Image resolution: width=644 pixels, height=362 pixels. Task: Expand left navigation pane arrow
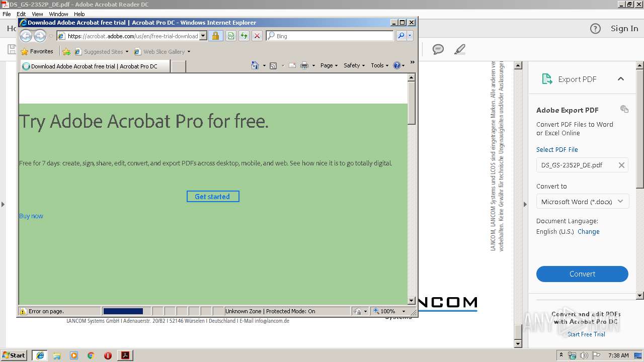(x=3, y=204)
